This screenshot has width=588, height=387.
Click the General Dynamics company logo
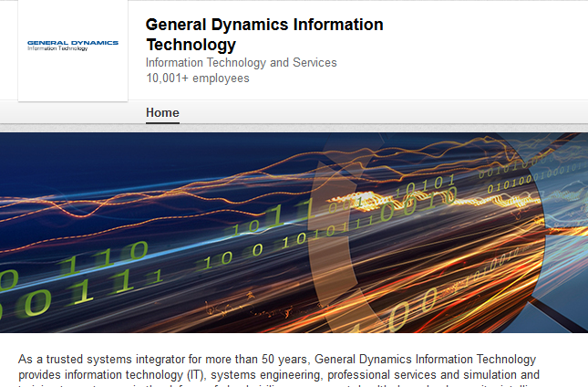pyautogui.click(x=73, y=46)
